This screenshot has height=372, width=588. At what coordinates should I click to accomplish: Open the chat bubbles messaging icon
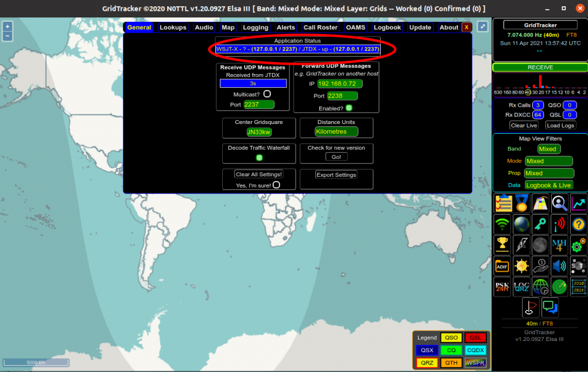(x=550, y=308)
